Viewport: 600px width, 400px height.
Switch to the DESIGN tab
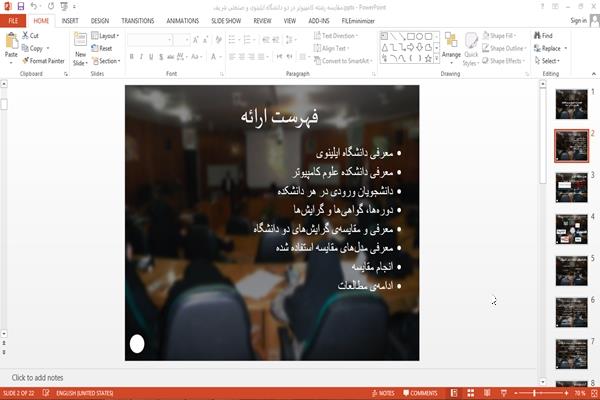(100, 21)
